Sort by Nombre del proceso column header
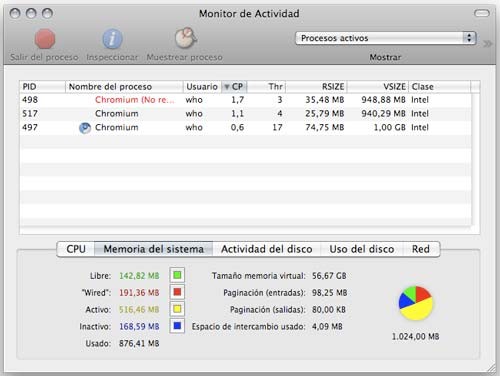This screenshot has height=376, width=500. (124, 87)
